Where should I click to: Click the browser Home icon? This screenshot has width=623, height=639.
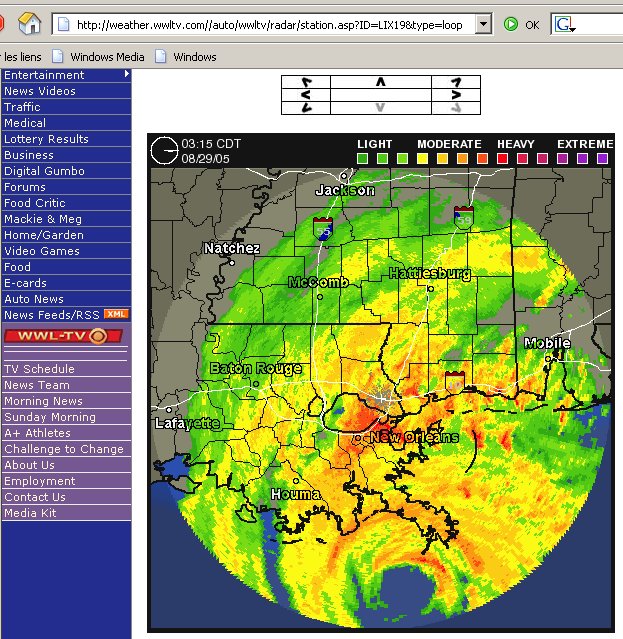pos(30,24)
